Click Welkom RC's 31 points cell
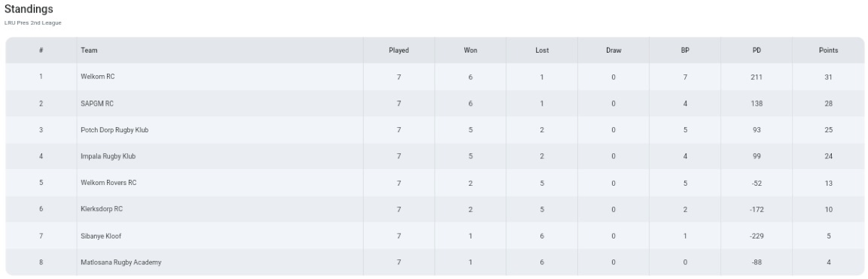 (x=828, y=77)
